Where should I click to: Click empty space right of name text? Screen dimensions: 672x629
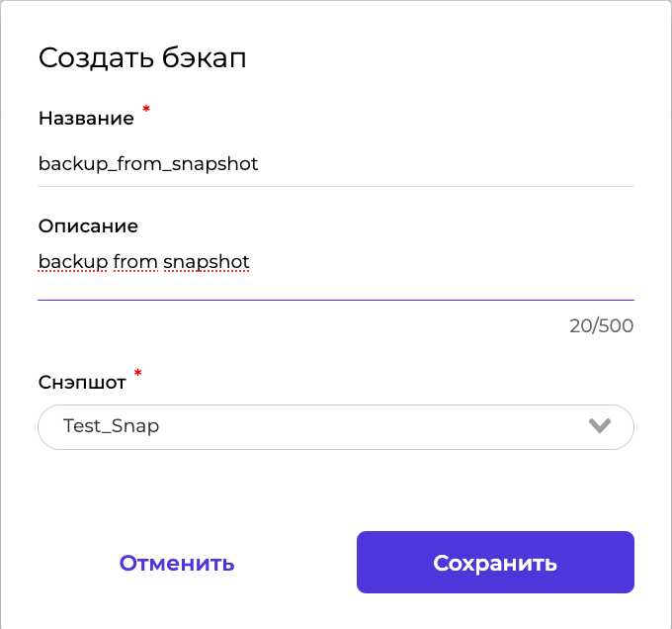pyautogui.click(x=445, y=164)
